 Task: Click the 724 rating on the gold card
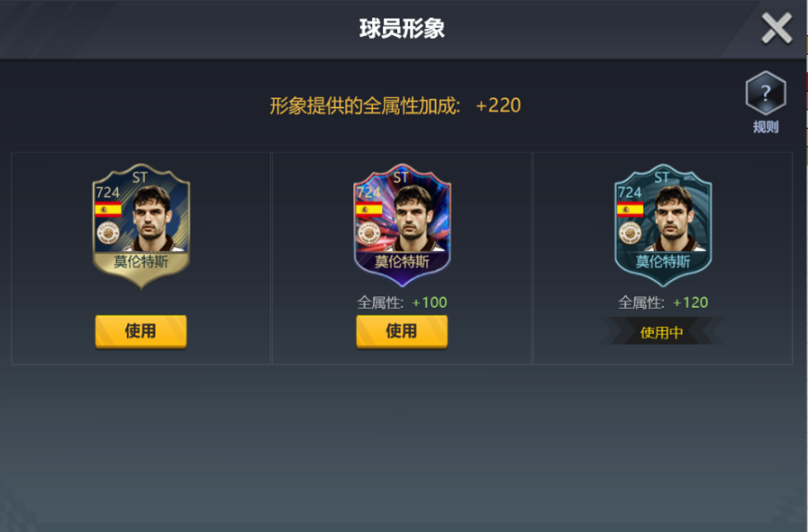[x=108, y=192]
